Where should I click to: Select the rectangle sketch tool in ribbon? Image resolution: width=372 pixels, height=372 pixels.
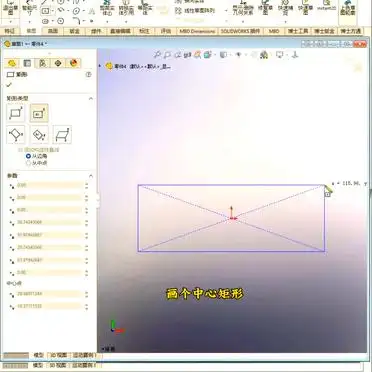pyautogui.click(x=46, y=11)
